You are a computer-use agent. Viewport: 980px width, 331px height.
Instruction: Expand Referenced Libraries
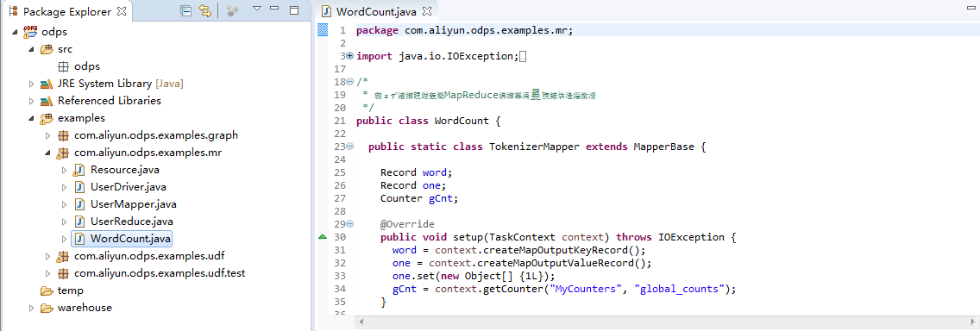click(x=31, y=101)
